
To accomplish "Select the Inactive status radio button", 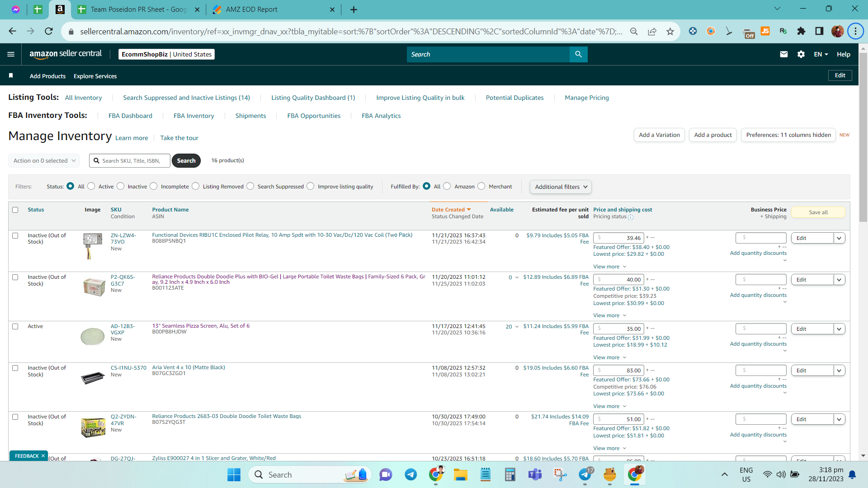I will click(x=121, y=186).
